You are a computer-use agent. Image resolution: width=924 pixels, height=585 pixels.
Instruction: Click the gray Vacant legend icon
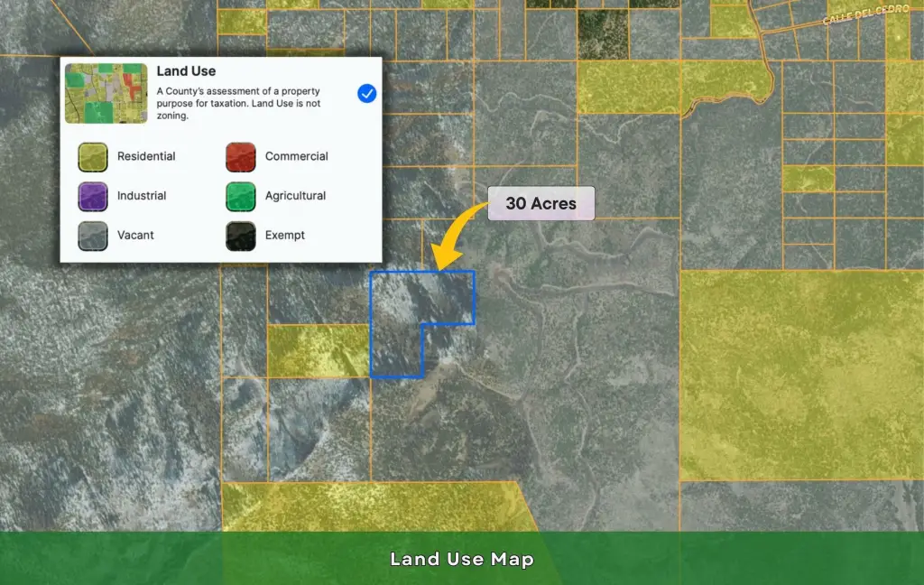tap(93, 236)
